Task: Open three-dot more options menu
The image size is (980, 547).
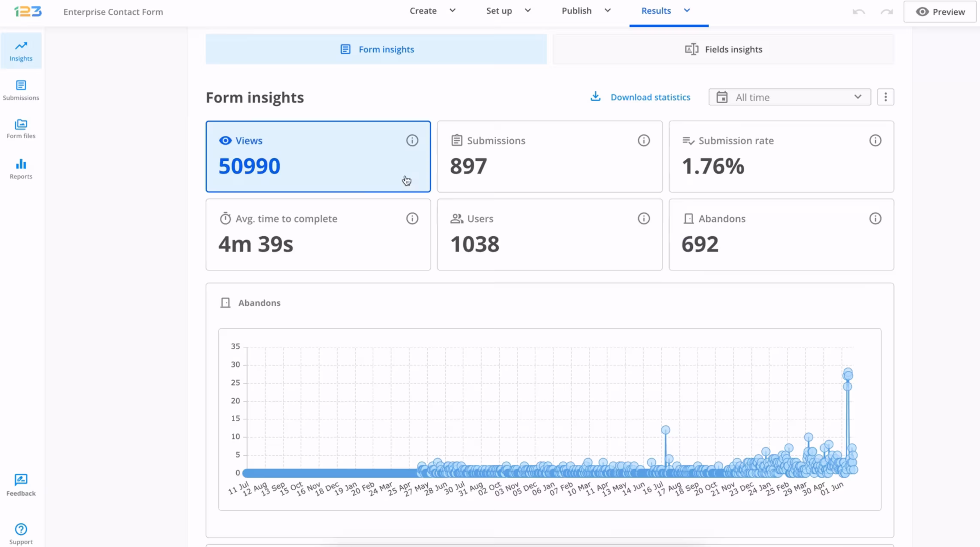Action: (885, 97)
